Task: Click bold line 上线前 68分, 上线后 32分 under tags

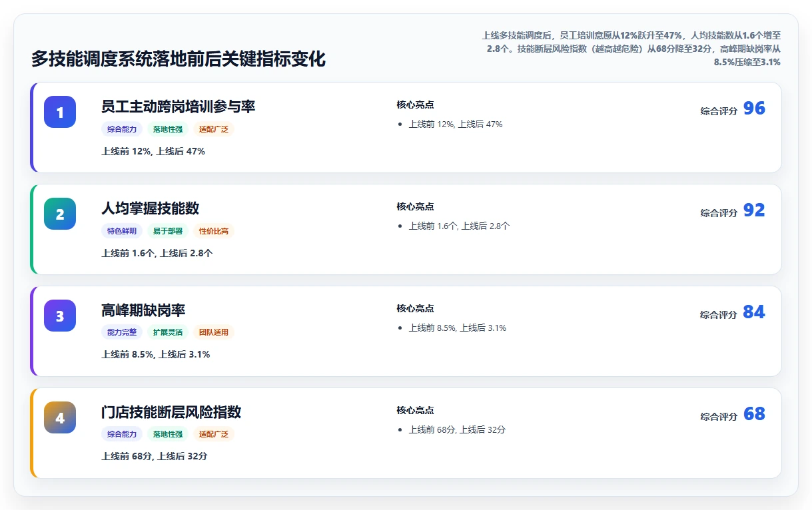Action: pos(155,456)
